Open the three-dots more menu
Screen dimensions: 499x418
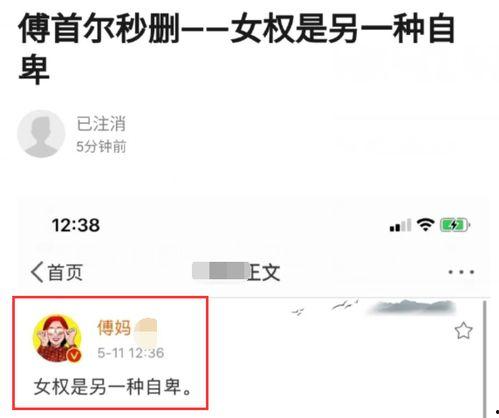461,272
